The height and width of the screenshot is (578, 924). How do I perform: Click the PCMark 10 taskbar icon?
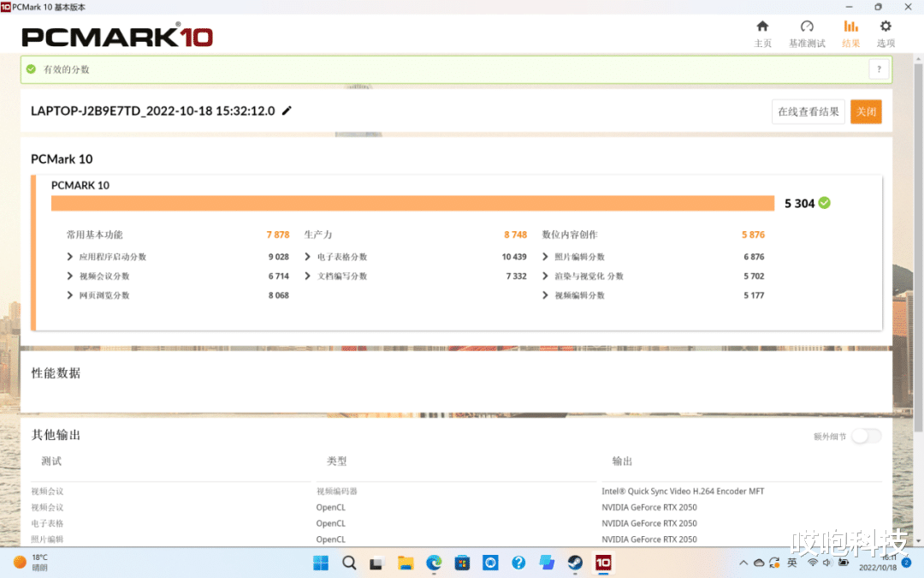604,563
